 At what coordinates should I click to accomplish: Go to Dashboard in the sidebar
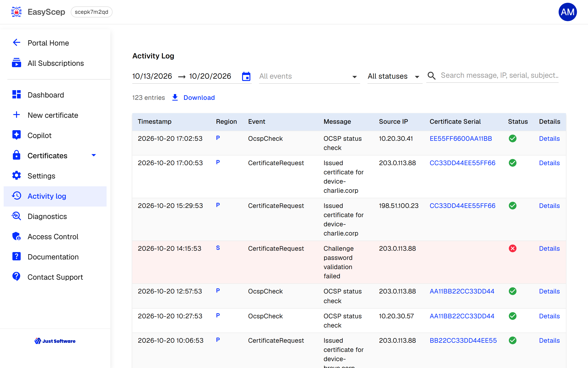pyautogui.click(x=55, y=95)
